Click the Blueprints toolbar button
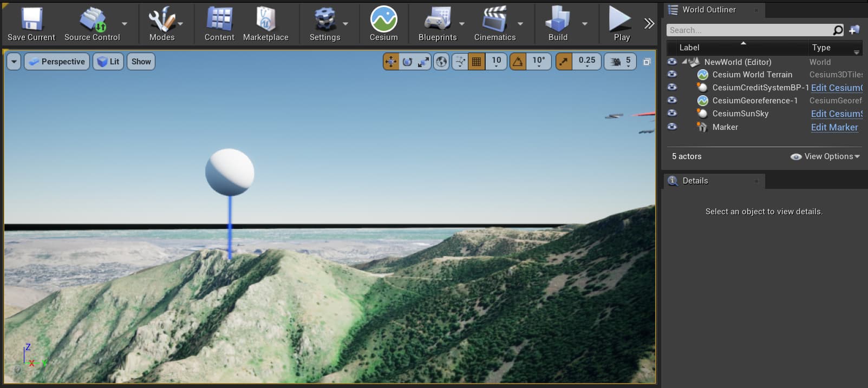The image size is (868, 388). point(438,24)
